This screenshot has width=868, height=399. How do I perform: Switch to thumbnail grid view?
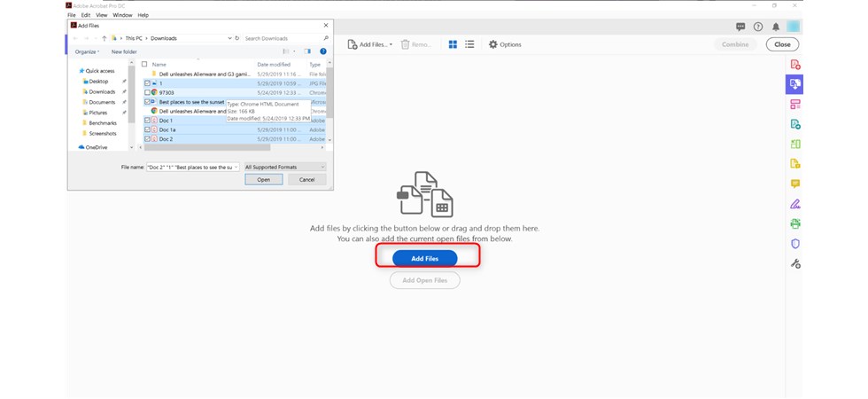[x=453, y=44]
